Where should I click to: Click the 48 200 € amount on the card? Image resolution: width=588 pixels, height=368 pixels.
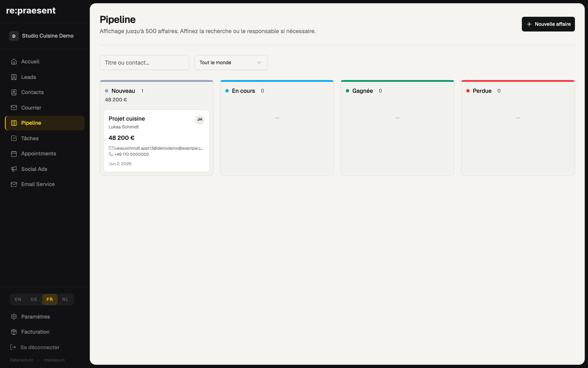coord(121,138)
